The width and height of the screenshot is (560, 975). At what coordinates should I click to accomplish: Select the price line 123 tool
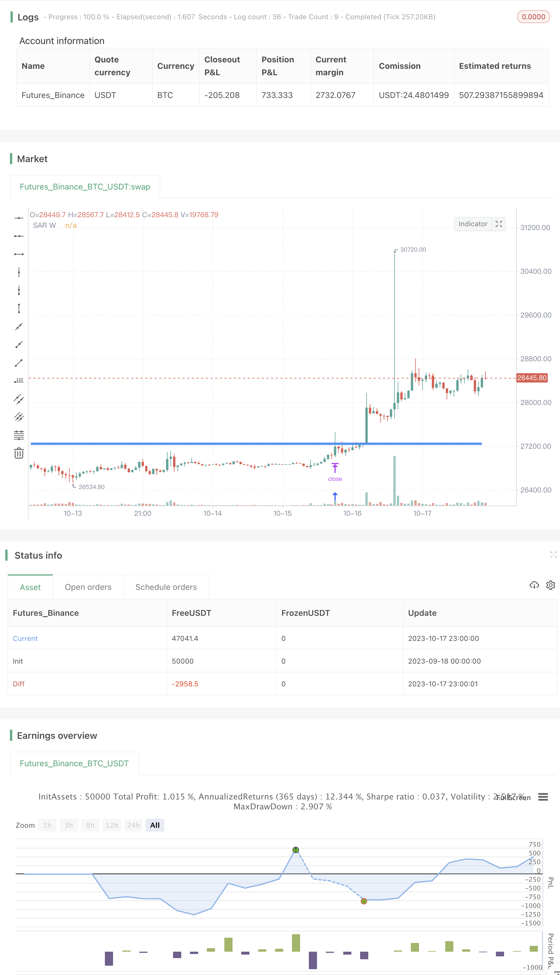click(19, 380)
